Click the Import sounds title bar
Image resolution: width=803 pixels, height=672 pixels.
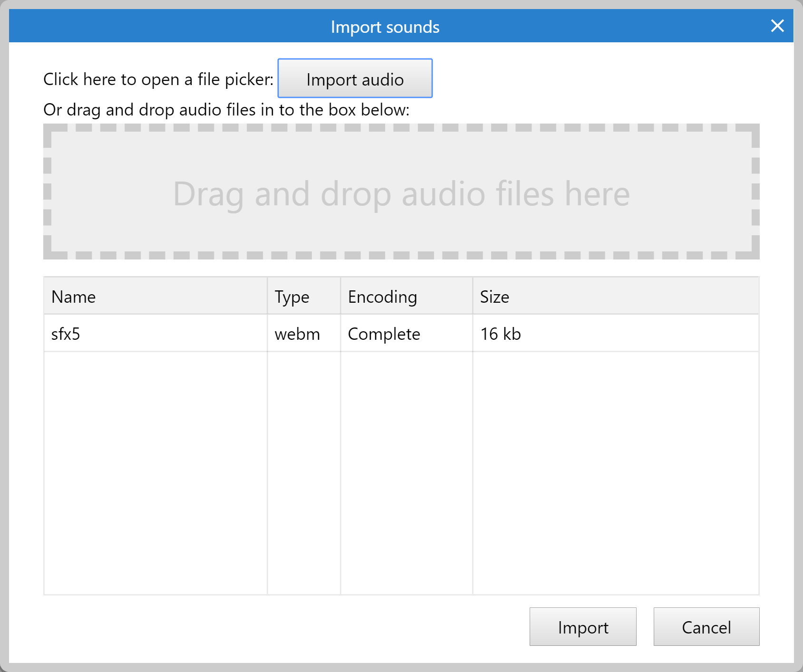385,26
